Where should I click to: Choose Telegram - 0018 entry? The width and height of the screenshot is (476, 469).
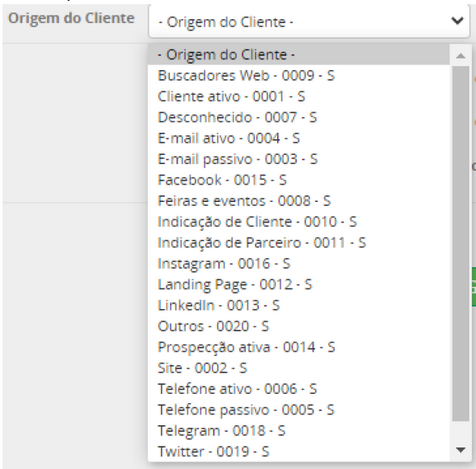pyautogui.click(x=299, y=431)
